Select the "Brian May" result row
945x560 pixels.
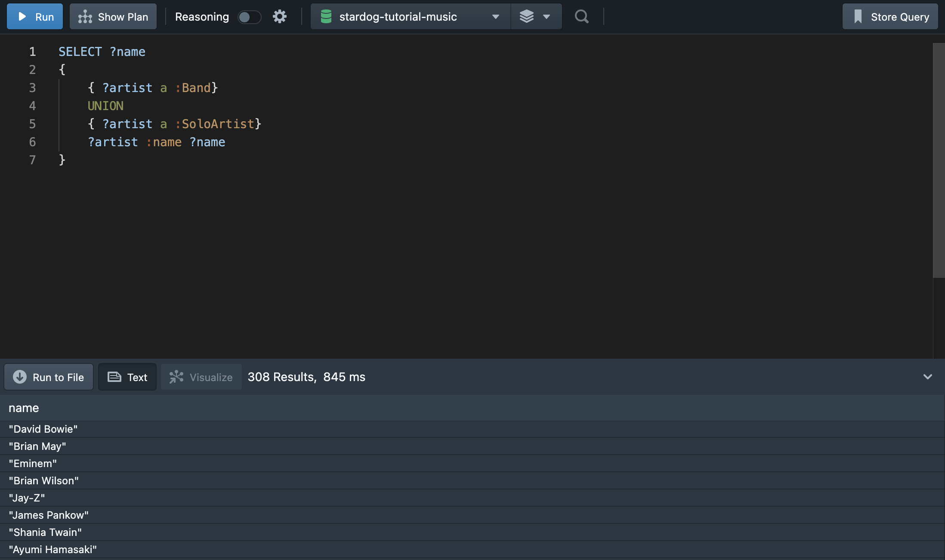pos(472,446)
